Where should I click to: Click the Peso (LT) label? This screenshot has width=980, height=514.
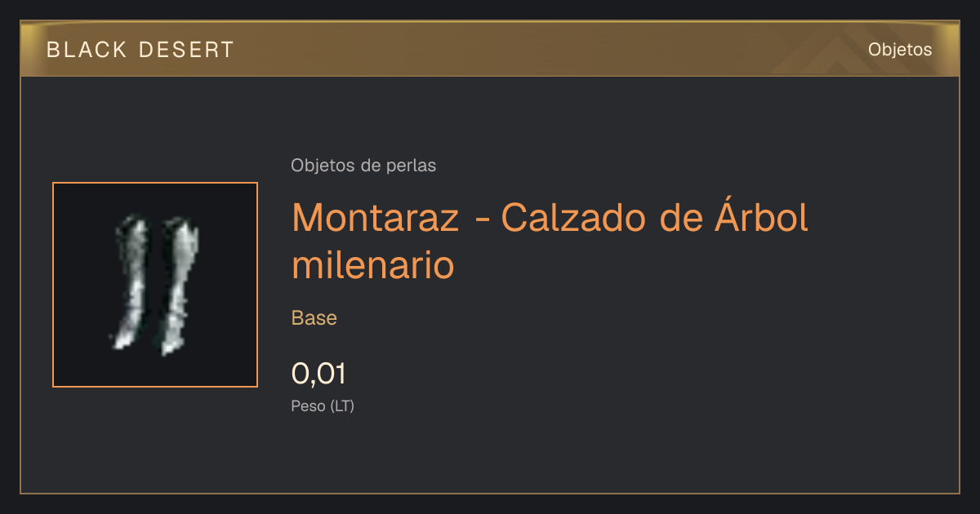(323, 406)
